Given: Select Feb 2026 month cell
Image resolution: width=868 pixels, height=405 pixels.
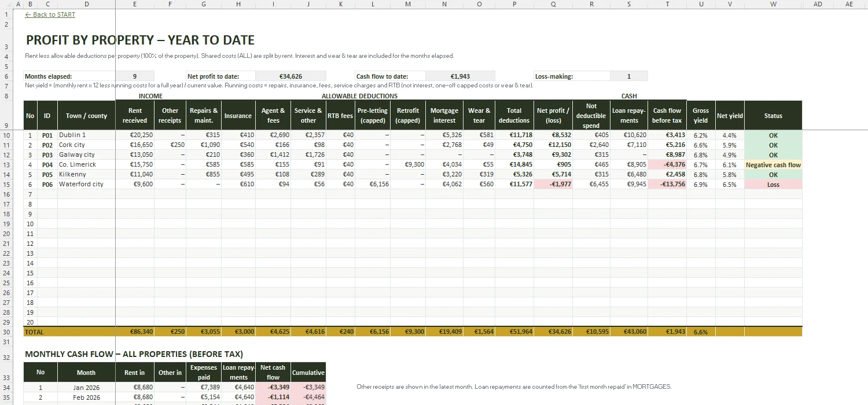Looking at the screenshot, I should pyautogui.click(x=86, y=397).
